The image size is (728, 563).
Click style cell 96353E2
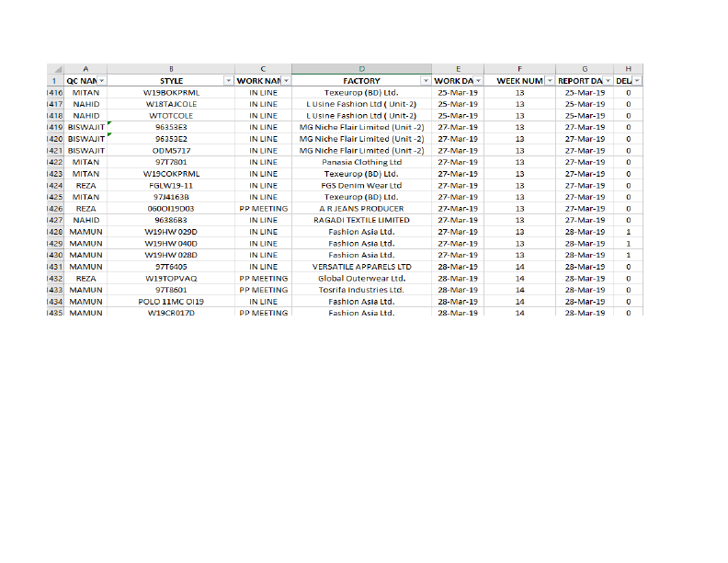[171, 139]
